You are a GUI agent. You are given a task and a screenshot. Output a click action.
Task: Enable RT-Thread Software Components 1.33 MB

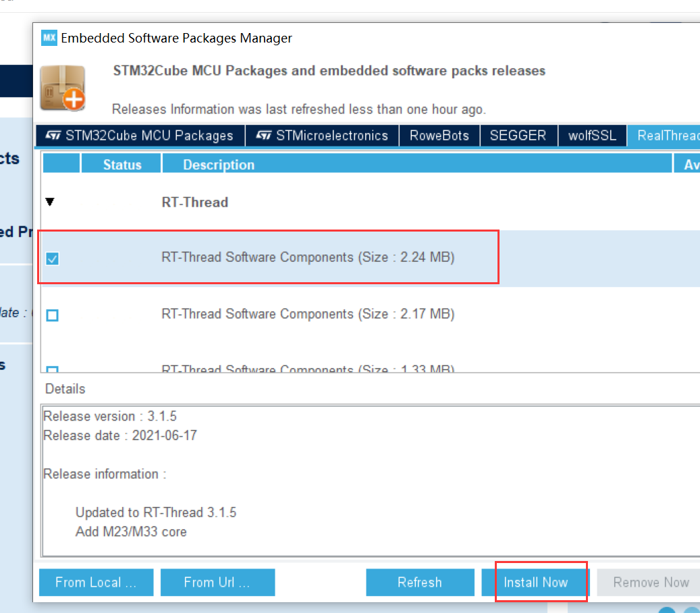52,370
